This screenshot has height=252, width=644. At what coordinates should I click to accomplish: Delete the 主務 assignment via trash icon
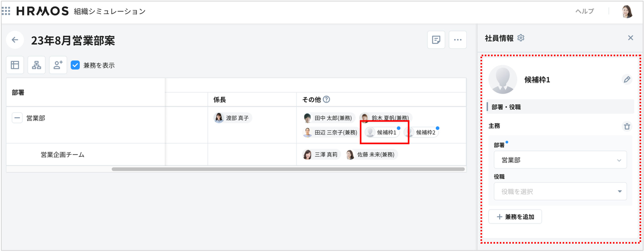(x=627, y=126)
